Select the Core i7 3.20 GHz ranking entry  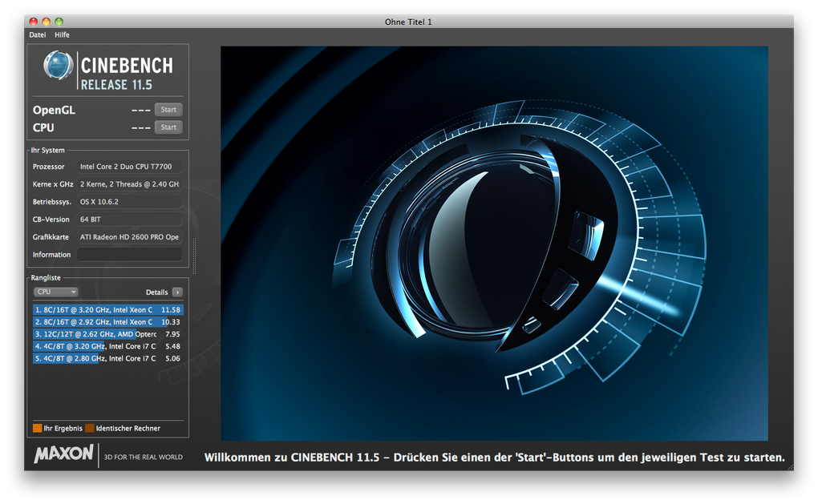pyautogui.click(x=107, y=346)
